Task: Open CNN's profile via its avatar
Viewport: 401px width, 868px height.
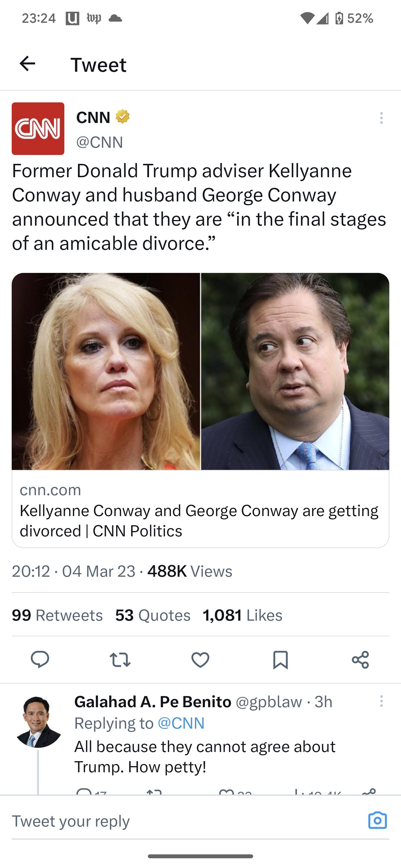Action: (38, 128)
